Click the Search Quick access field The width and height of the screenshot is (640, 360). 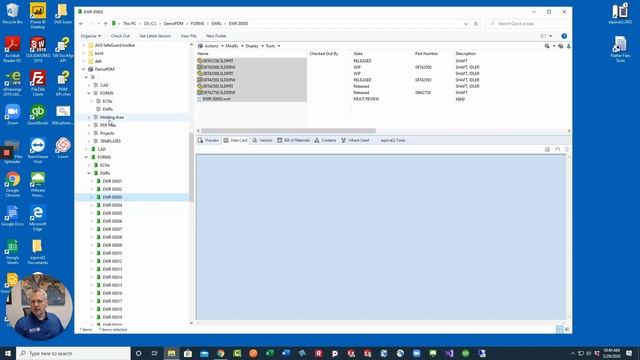click(x=528, y=24)
